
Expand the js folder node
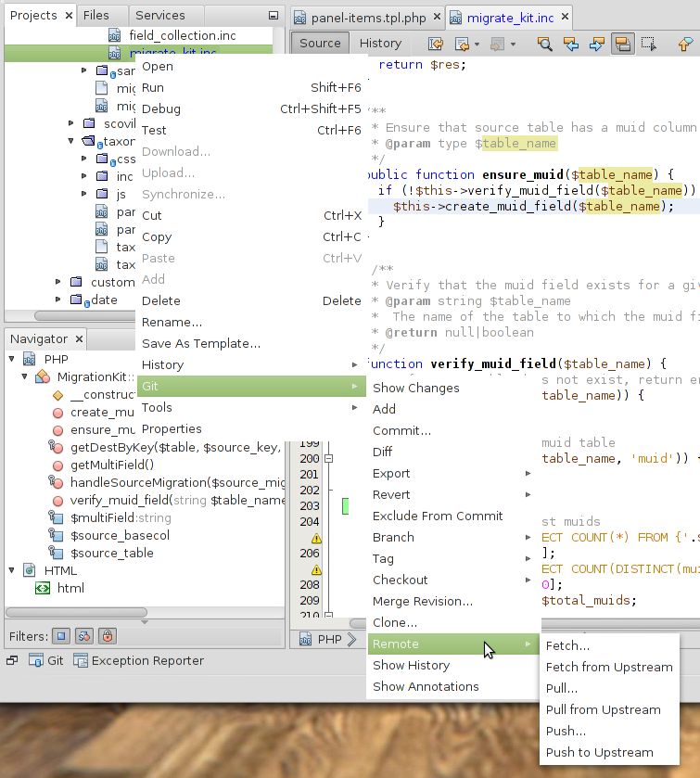tap(83, 194)
